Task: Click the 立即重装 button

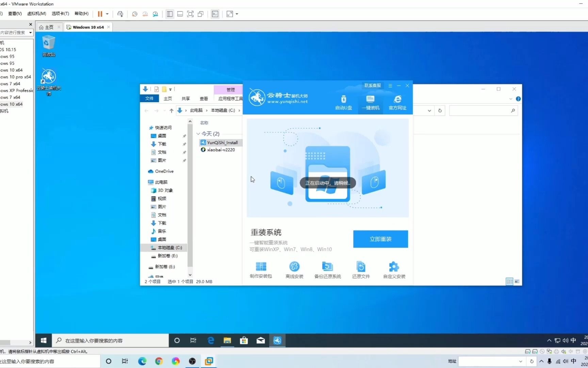Action: [x=380, y=239]
